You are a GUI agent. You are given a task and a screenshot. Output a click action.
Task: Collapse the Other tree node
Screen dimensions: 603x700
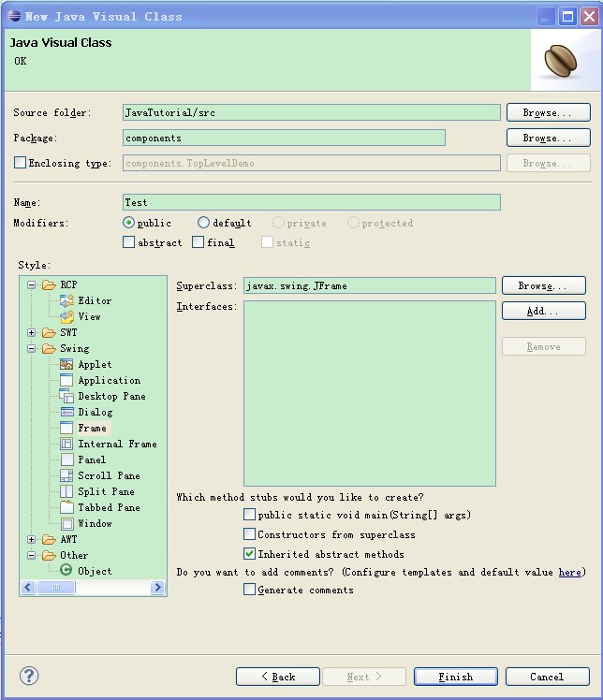(31, 555)
